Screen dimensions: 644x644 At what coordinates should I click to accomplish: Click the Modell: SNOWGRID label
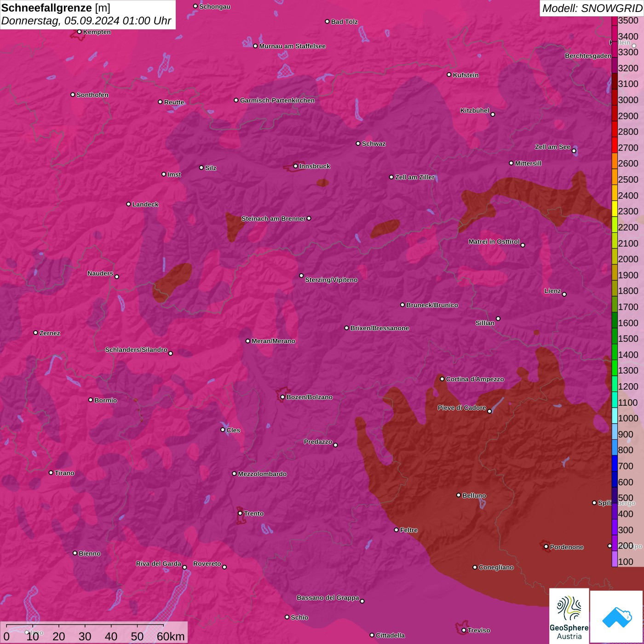592,8
